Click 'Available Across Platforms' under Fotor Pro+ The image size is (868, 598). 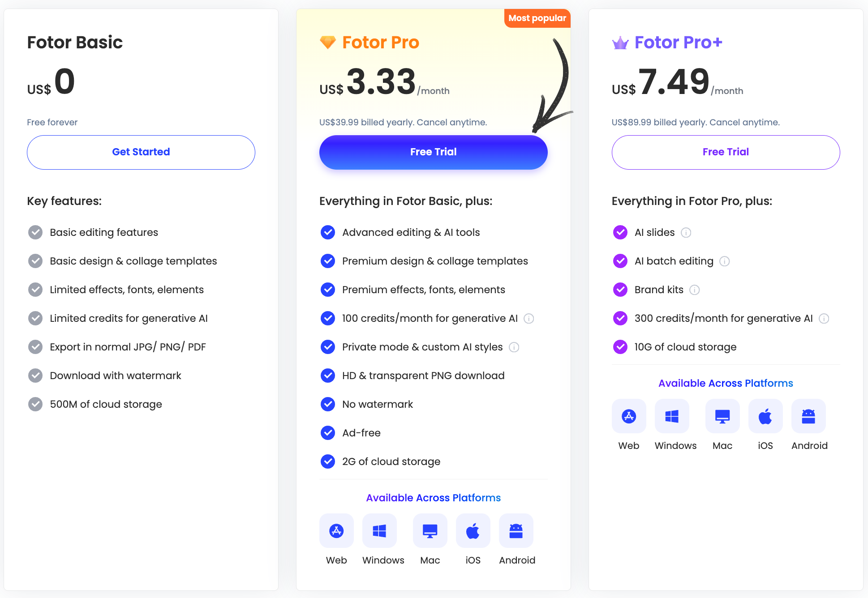pos(726,383)
